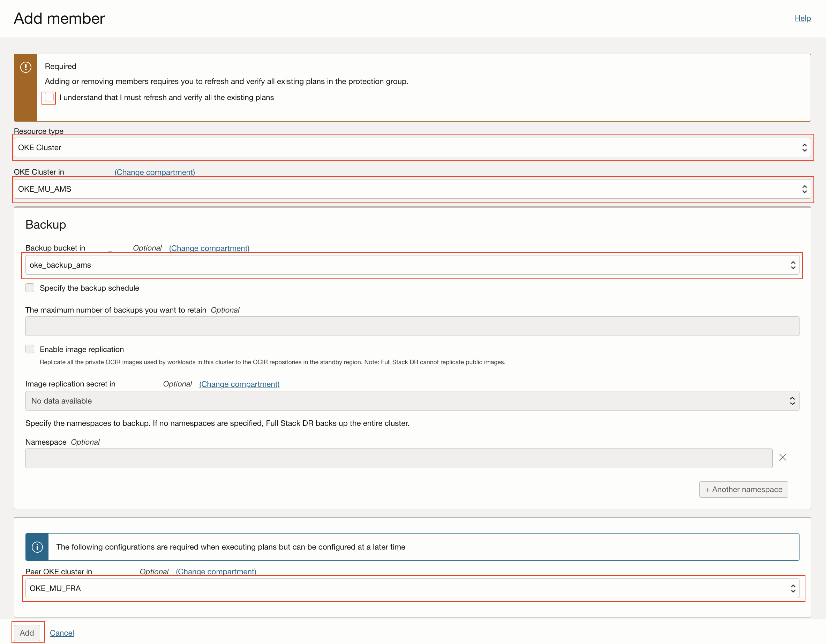
Task: Expand the oke_backup_ams bucket dropdown
Action: tap(408, 265)
